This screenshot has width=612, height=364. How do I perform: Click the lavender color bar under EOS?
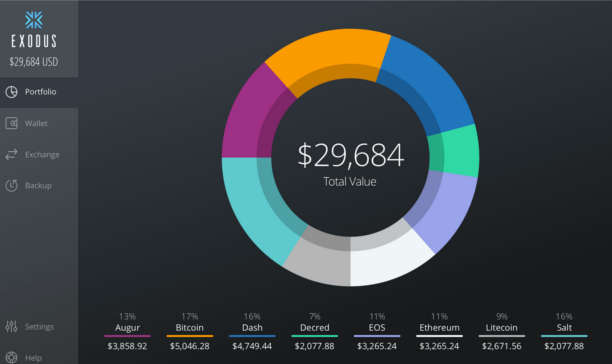pos(377,336)
